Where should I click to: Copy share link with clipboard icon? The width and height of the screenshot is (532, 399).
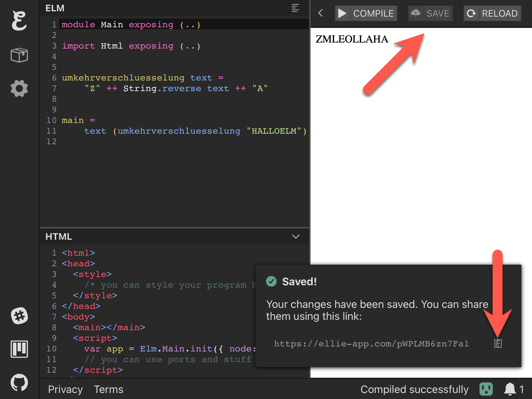coord(497,343)
